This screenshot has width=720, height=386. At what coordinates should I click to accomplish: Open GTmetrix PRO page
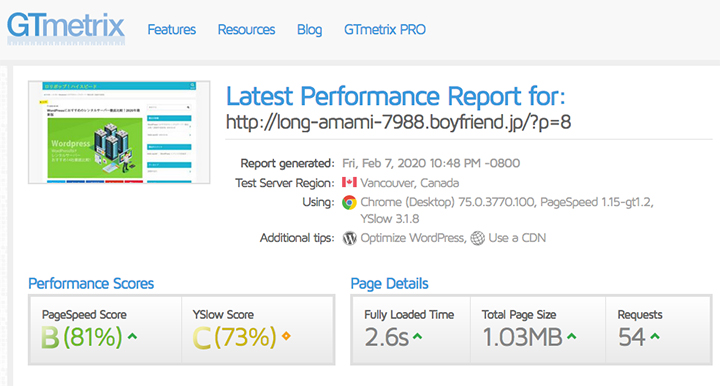tap(385, 30)
